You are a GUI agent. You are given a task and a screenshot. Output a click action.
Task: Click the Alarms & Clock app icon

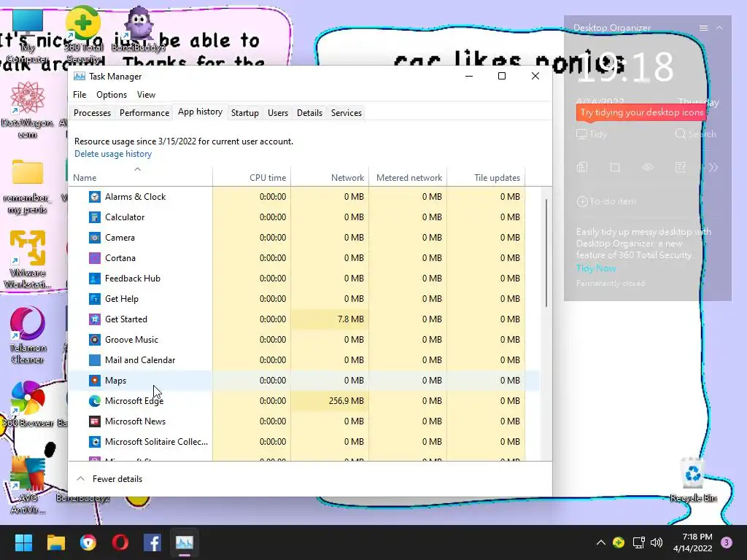(x=95, y=197)
